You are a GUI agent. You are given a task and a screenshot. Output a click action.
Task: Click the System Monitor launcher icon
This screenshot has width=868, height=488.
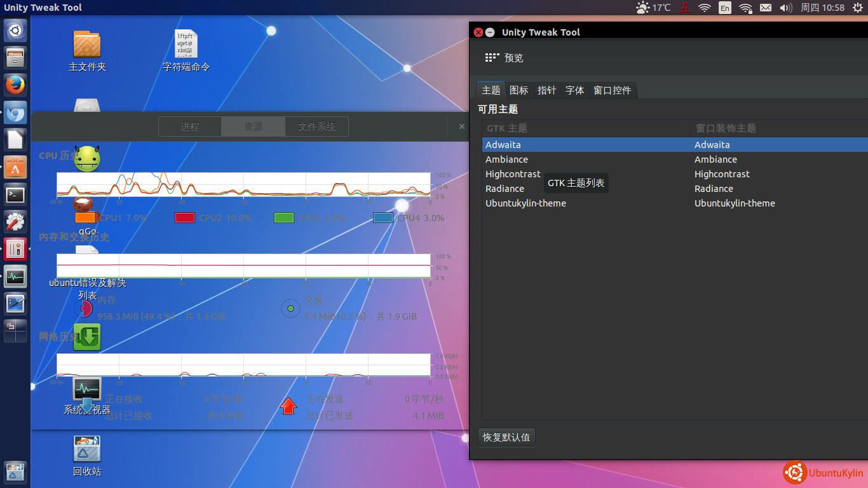coord(15,276)
